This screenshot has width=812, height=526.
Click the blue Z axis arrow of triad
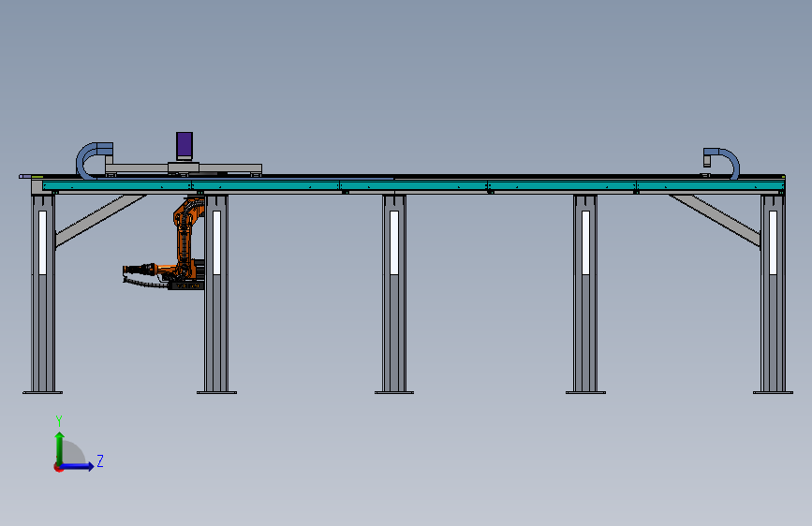(x=78, y=466)
